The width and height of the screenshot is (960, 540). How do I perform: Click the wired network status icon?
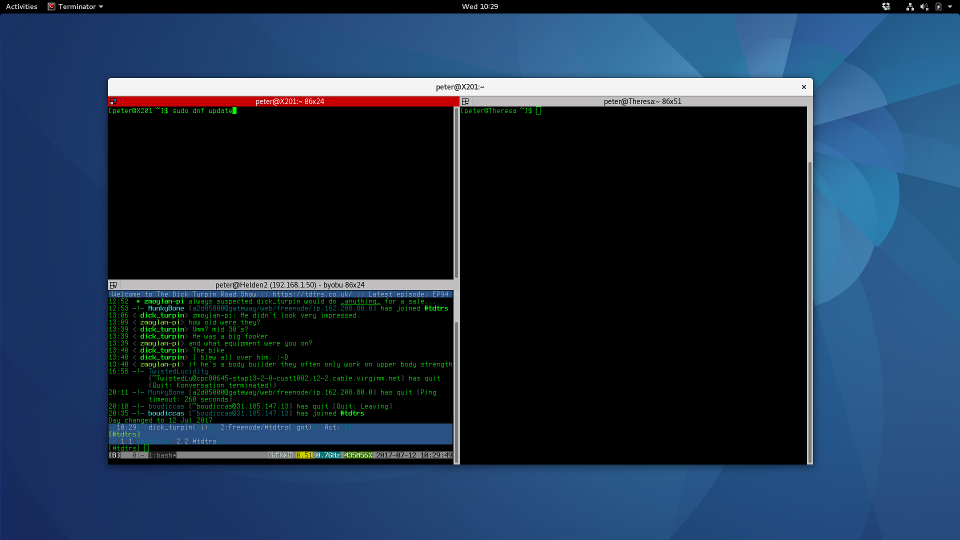910,7
